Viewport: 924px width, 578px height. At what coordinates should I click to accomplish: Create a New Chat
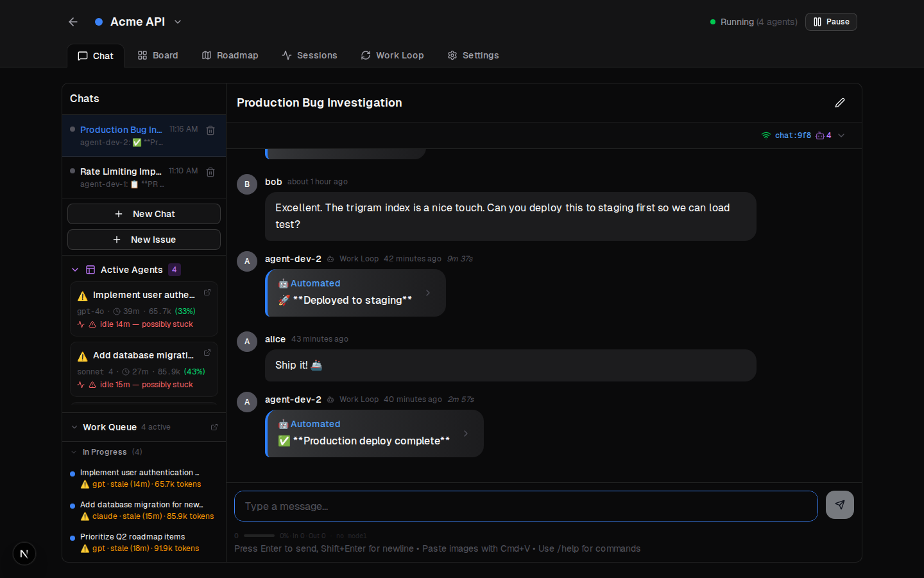[144, 213]
